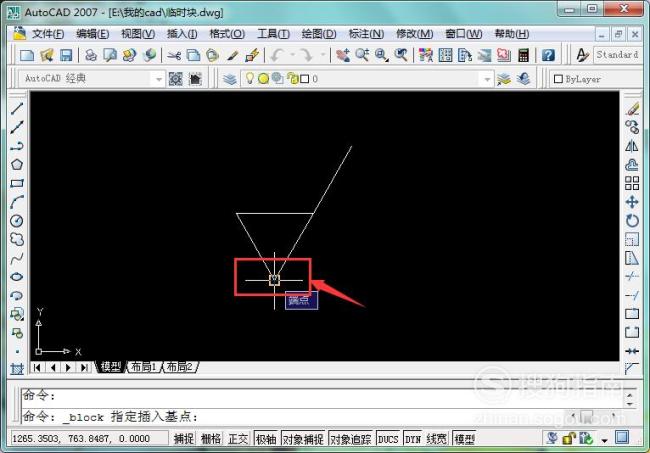Select the Circle draw tool

point(17,220)
